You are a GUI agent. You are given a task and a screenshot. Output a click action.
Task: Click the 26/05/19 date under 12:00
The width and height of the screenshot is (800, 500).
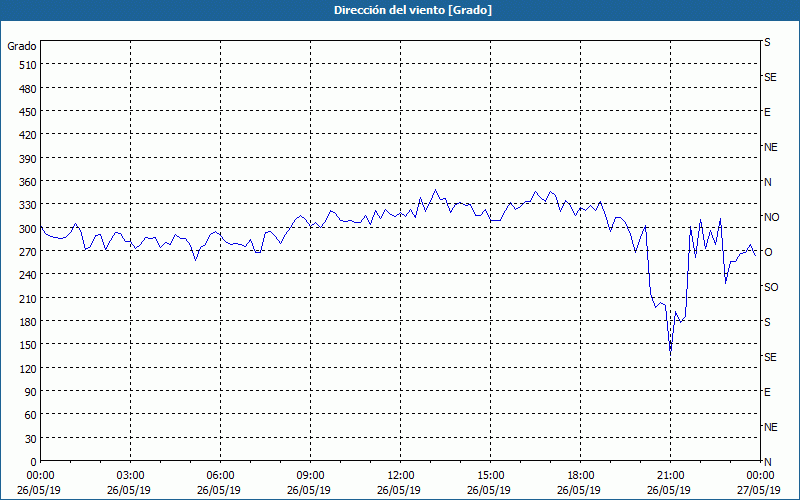[399, 490]
